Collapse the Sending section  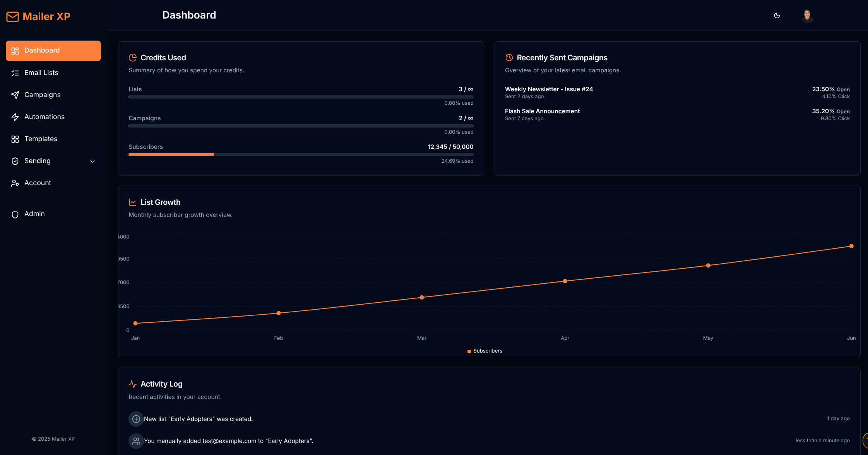tap(37, 161)
